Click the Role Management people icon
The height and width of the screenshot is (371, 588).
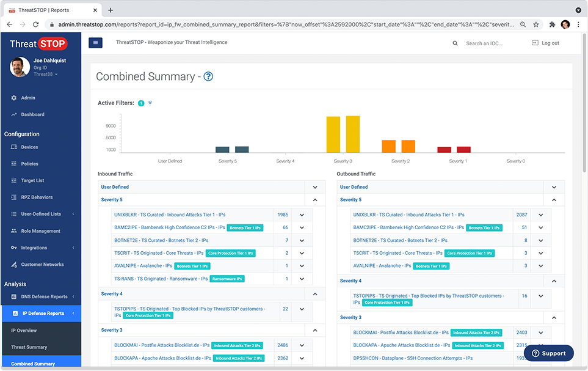click(x=14, y=231)
